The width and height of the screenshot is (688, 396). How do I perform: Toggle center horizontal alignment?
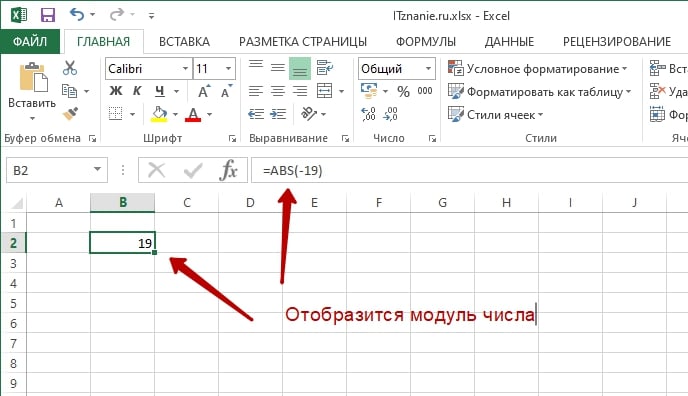click(x=278, y=91)
